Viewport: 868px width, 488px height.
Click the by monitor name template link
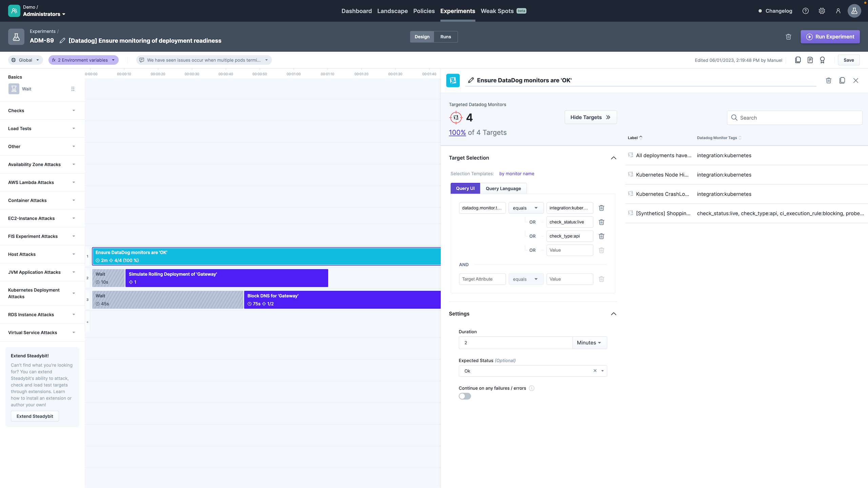[517, 174]
